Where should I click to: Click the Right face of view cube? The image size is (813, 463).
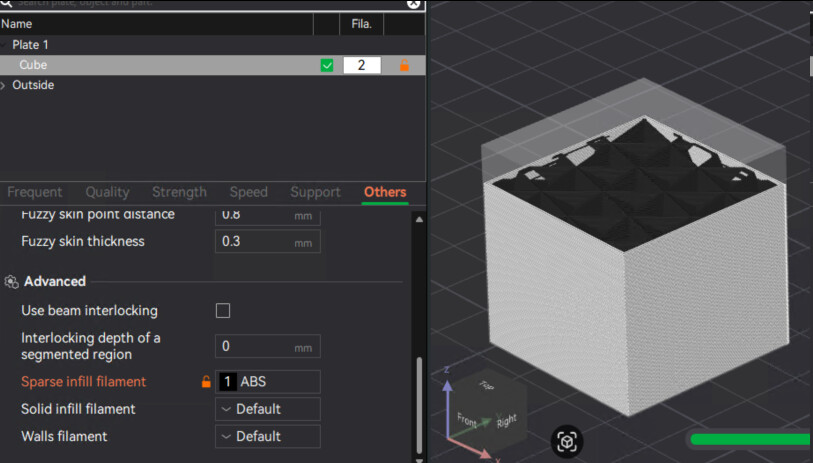coord(507,420)
